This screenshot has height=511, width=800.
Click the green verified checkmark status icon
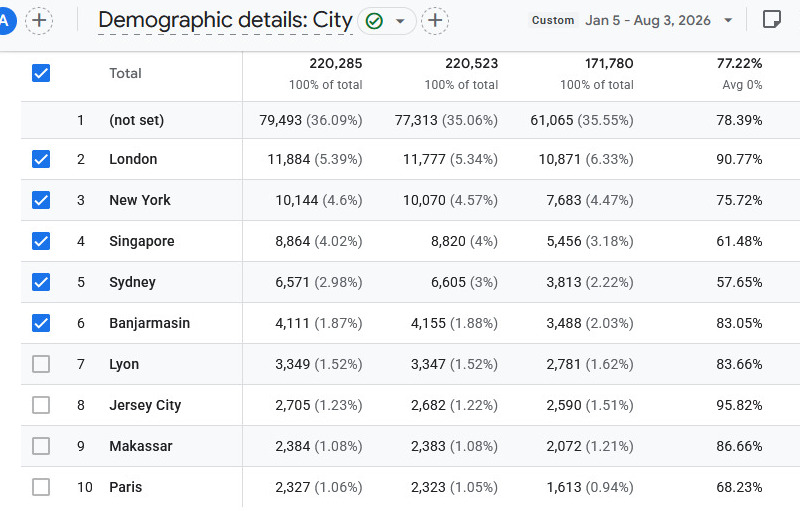(374, 21)
